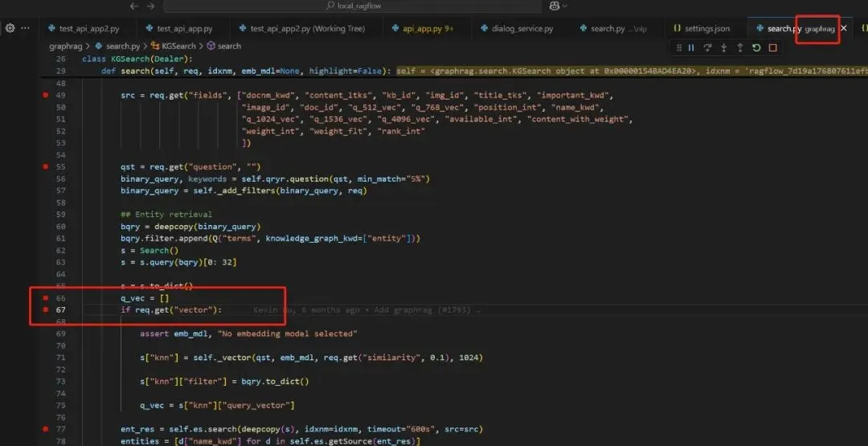Screen dimensions: 868x446
Task: Click the 's["knn"]["filter"] = bqry.to_dict()' line
Action: click(224, 381)
